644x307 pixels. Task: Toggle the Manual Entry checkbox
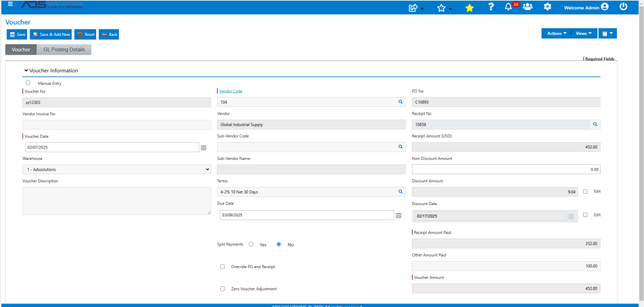[28, 82]
